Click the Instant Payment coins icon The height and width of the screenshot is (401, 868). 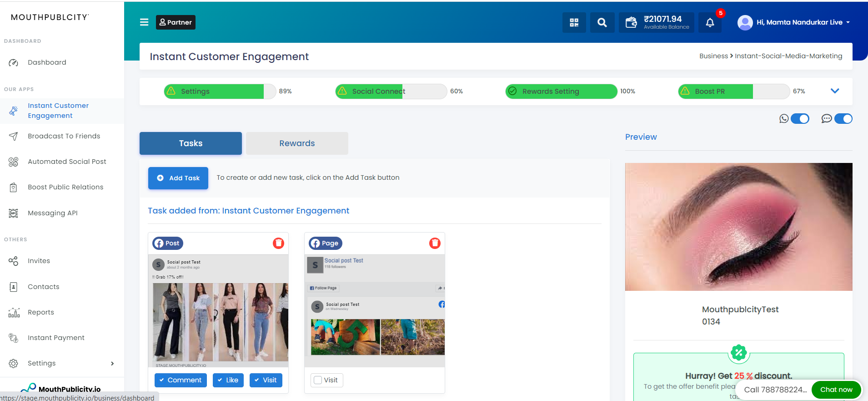point(14,338)
